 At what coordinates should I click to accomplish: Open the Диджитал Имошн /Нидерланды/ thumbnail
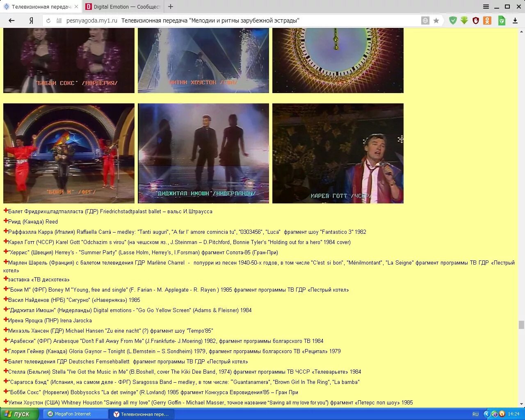click(203, 153)
